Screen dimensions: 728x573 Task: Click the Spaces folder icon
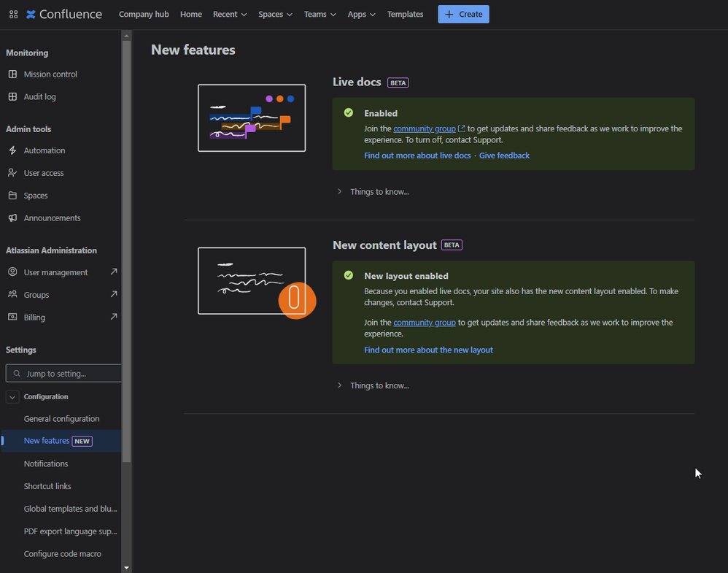coord(12,195)
